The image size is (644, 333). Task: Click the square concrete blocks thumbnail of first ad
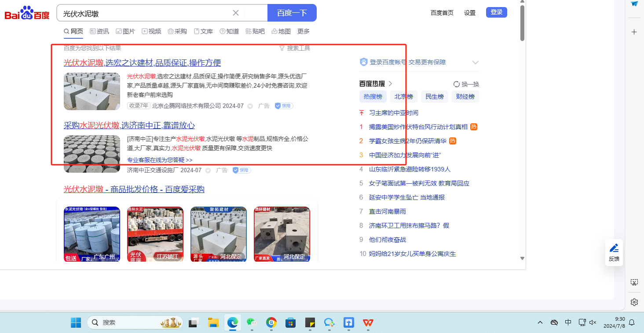(92, 91)
